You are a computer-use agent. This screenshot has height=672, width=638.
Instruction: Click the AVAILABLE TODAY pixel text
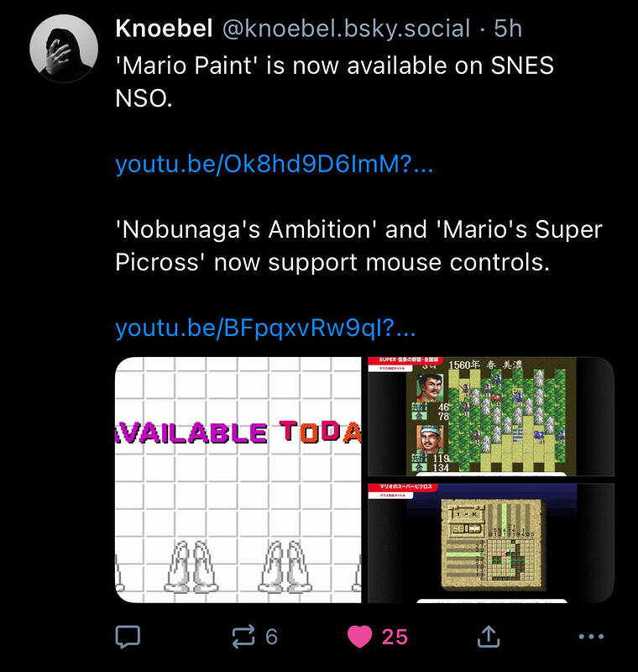[x=238, y=432]
